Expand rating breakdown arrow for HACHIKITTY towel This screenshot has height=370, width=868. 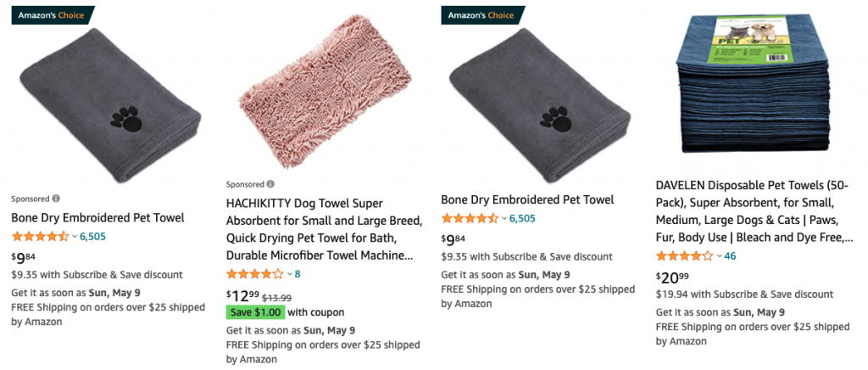pyautogui.click(x=290, y=274)
